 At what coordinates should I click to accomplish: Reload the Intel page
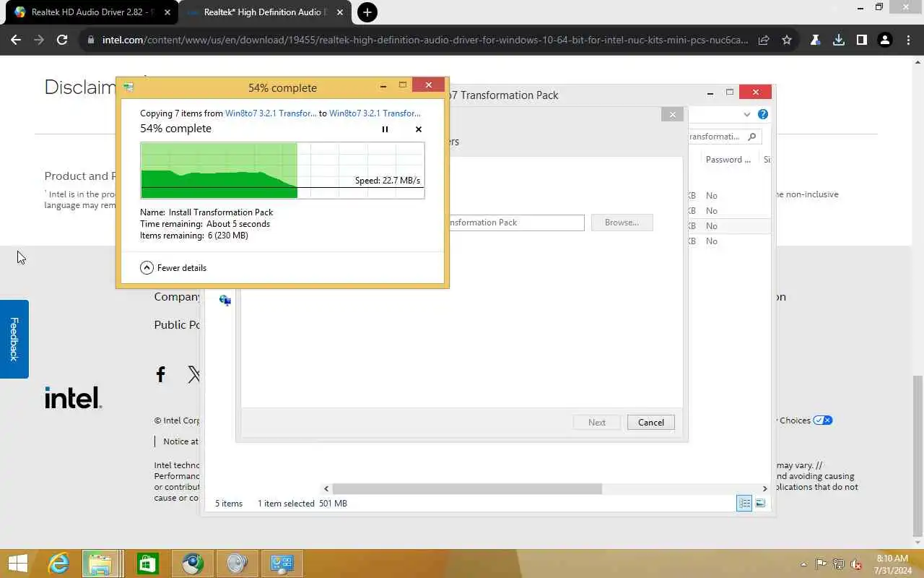coord(62,40)
